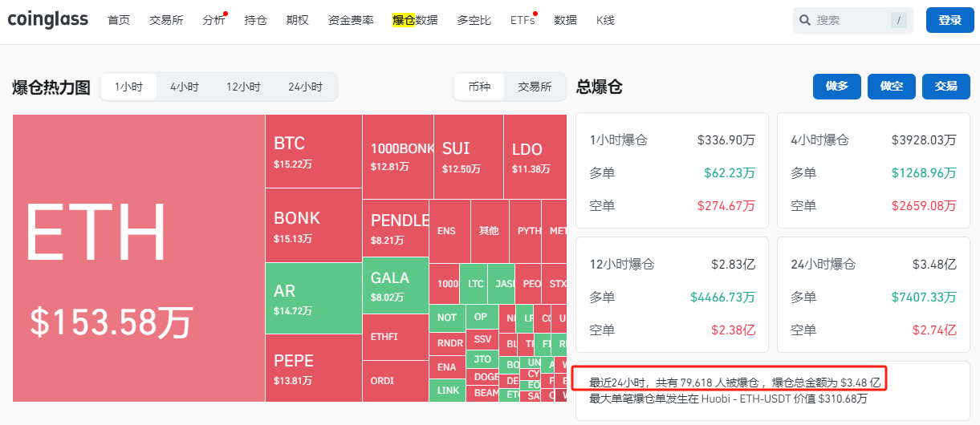The image size is (980, 425).
Task: Switch heatmap to 交易所 view
Action: click(535, 87)
